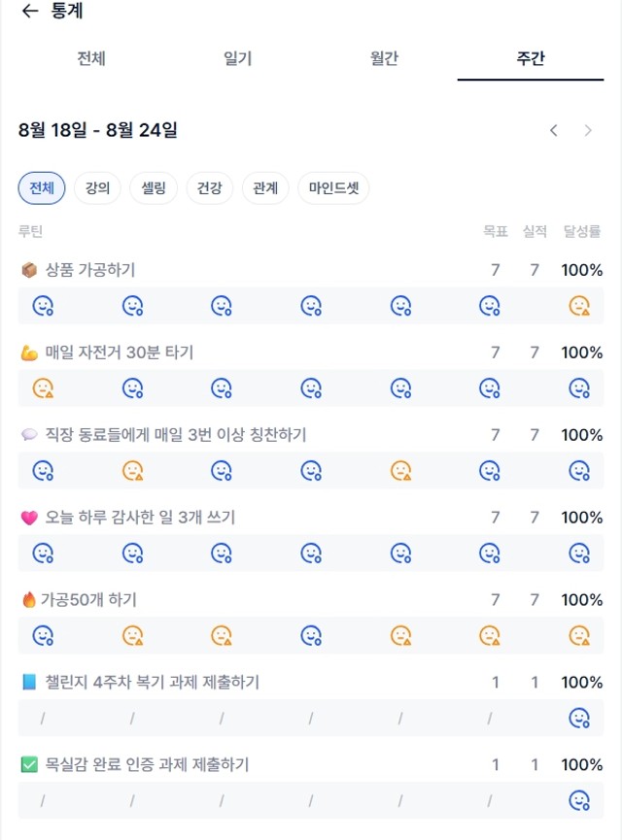
Task: Go back using the arrow beside 통계
Action: coord(30,11)
